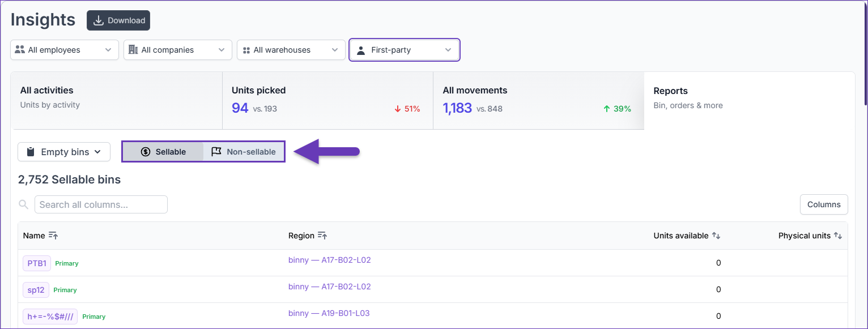The image size is (868, 329).
Task: Toggle to Non-sellable bins
Action: click(x=243, y=152)
